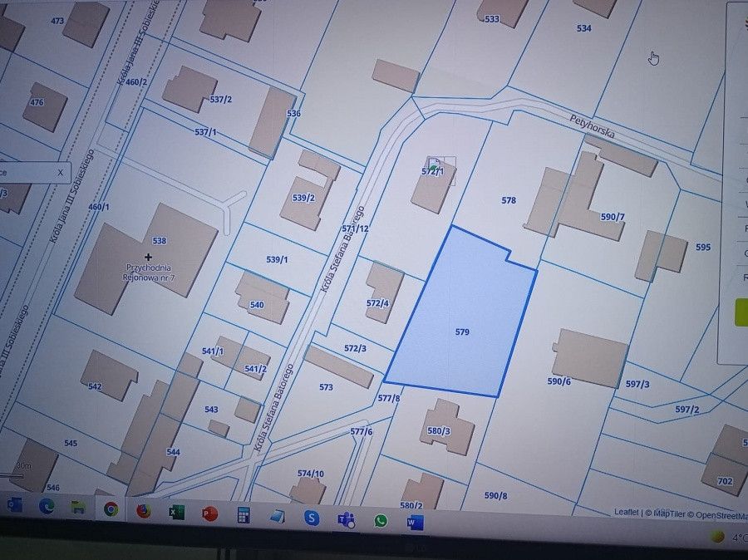The width and height of the screenshot is (748, 560).
Task: Select parcel 536 on the map
Action: coord(294,114)
